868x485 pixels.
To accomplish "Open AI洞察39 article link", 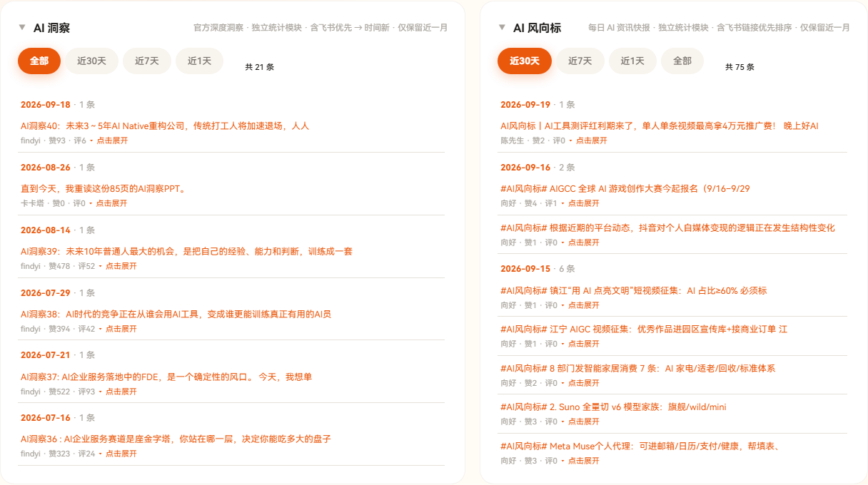I will 187,251.
